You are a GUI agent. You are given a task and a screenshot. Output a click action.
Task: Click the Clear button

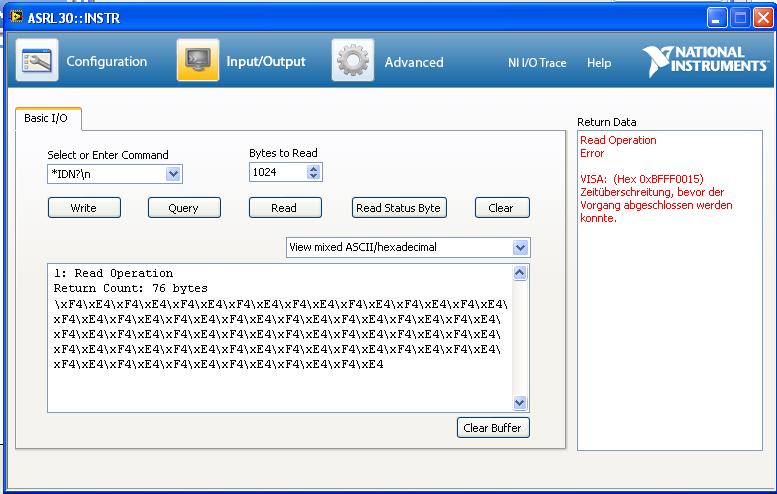point(502,208)
